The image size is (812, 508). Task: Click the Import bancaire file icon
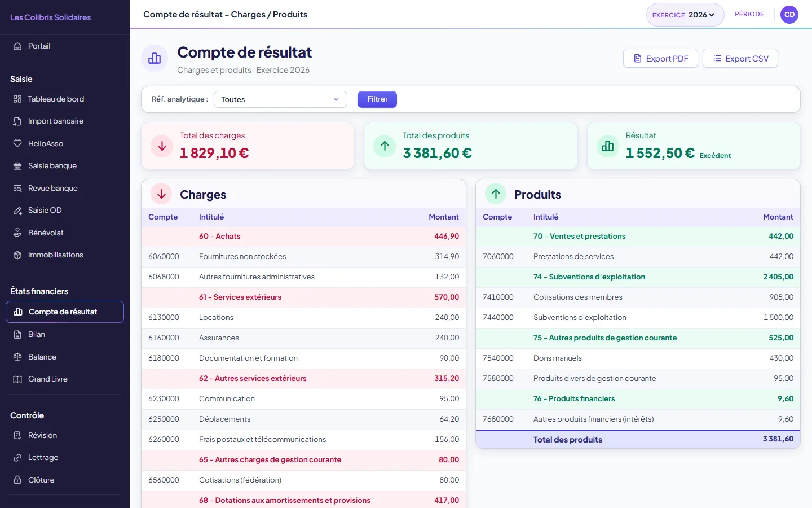(x=17, y=121)
